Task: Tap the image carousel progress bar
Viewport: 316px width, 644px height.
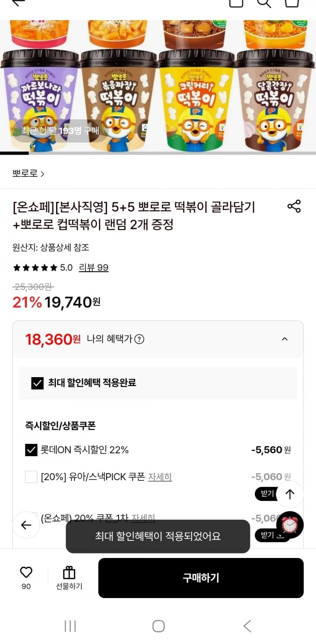Action: (x=158, y=153)
